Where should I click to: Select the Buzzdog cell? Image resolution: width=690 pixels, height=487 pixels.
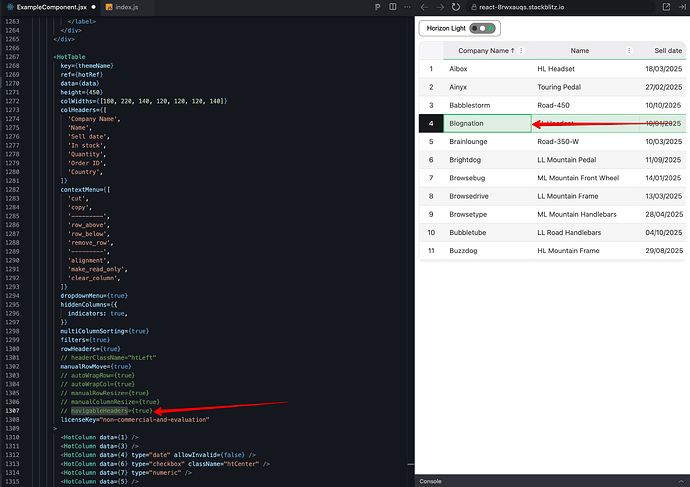[487, 251]
